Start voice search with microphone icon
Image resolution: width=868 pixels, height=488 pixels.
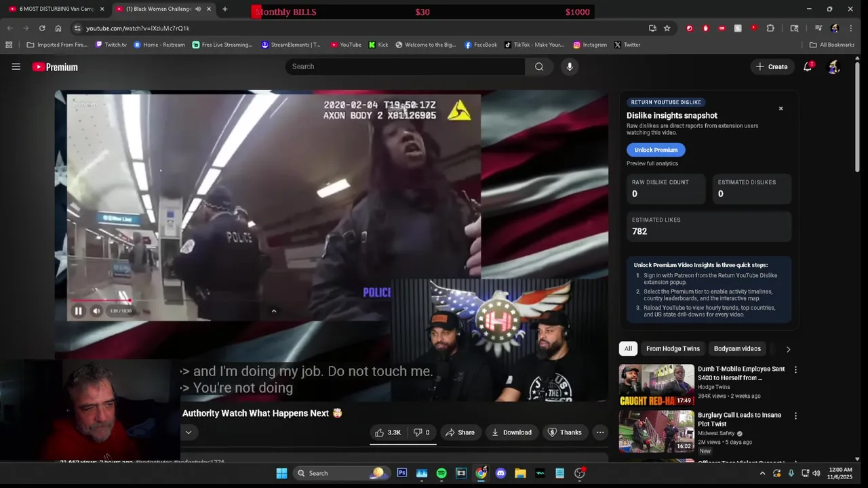[x=570, y=66]
